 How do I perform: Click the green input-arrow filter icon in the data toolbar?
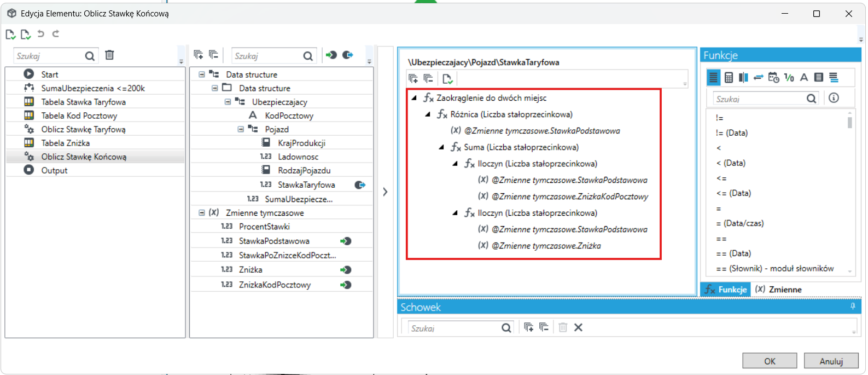point(331,55)
